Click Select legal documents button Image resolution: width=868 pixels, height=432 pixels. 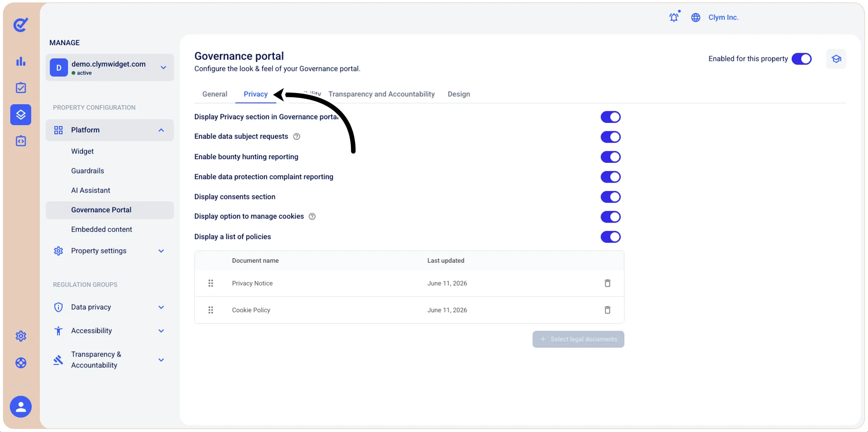tap(578, 339)
